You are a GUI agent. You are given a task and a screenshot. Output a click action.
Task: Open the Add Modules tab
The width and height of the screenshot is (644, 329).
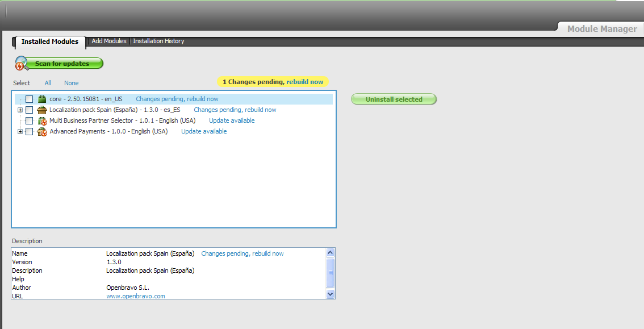(x=109, y=41)
